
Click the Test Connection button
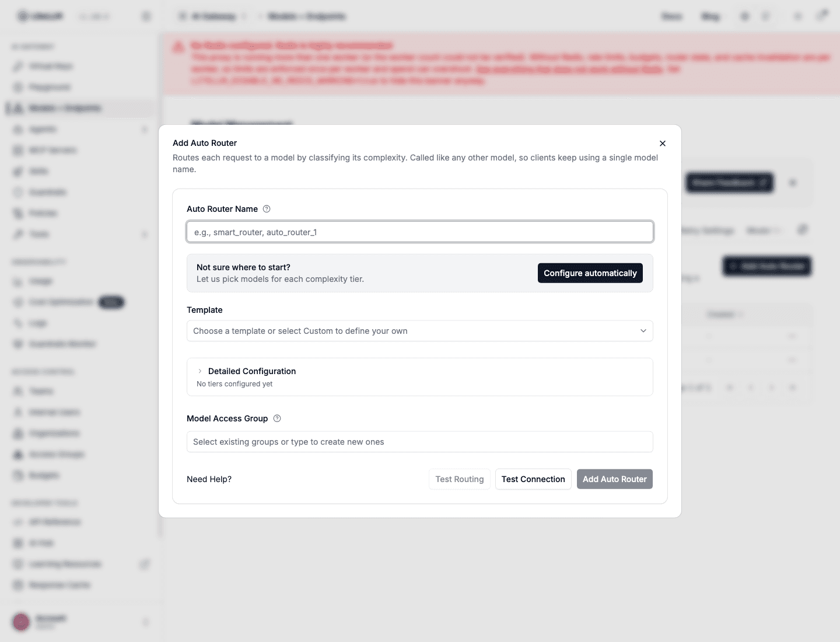pos(533,479)
